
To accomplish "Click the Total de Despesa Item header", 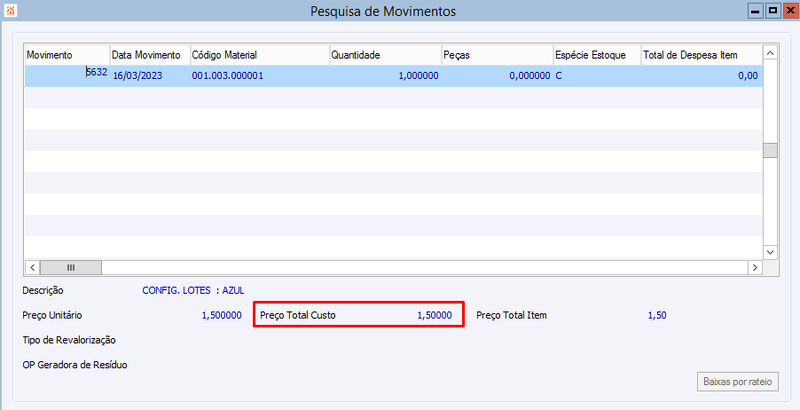I will click(x=702, y=55).
